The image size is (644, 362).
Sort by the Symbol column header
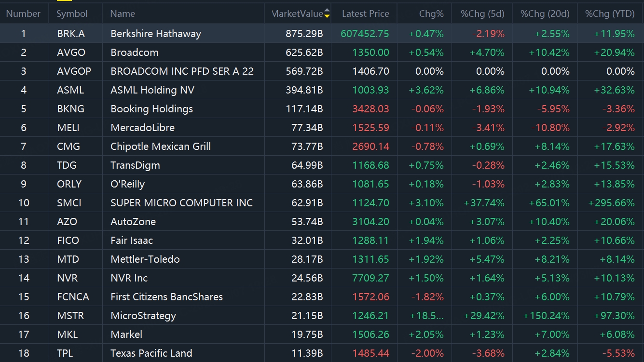pos(72,13)
